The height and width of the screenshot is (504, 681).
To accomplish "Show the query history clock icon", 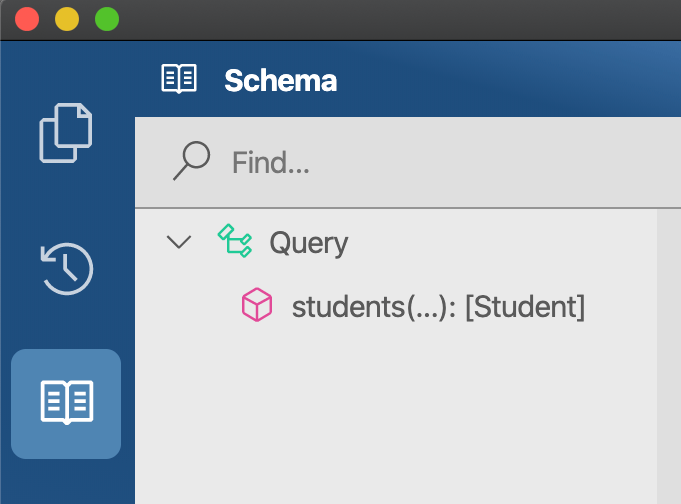I will click(66, 269).
